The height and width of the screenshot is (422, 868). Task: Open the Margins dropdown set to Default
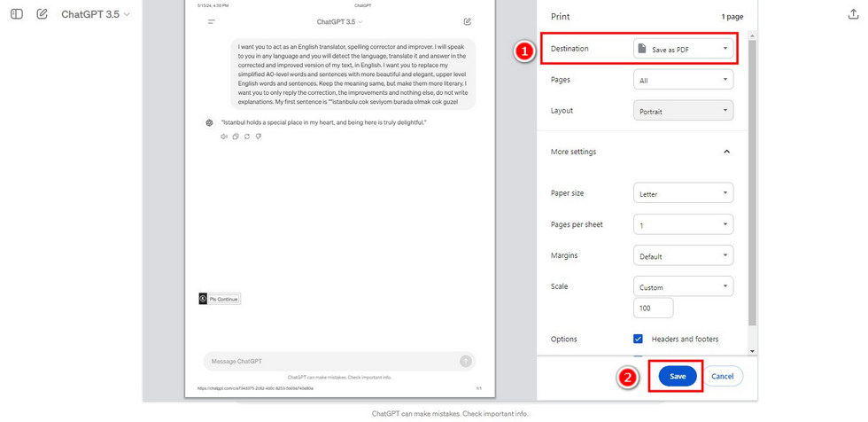click(683, 256)
